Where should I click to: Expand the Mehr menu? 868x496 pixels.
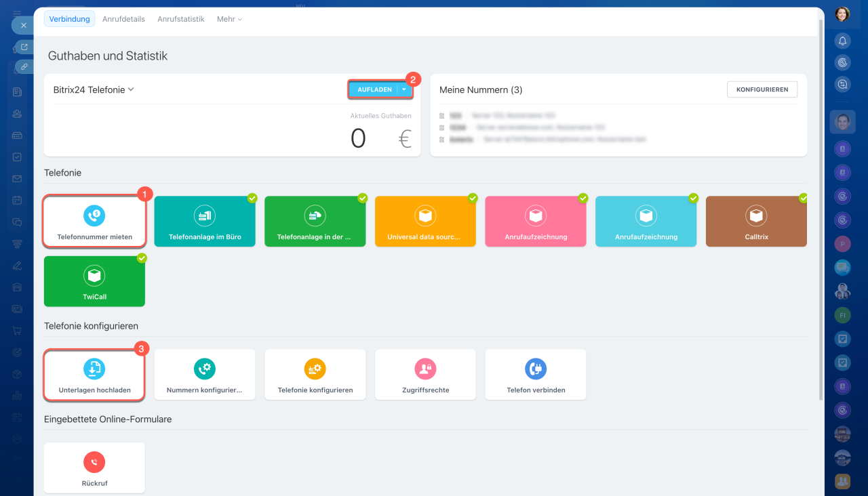coord(229,19)
